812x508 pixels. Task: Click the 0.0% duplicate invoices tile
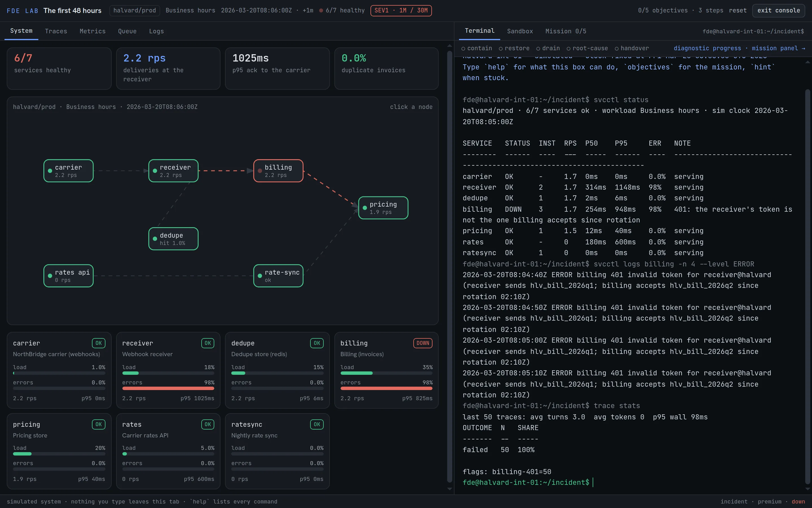tap(386, 69)
